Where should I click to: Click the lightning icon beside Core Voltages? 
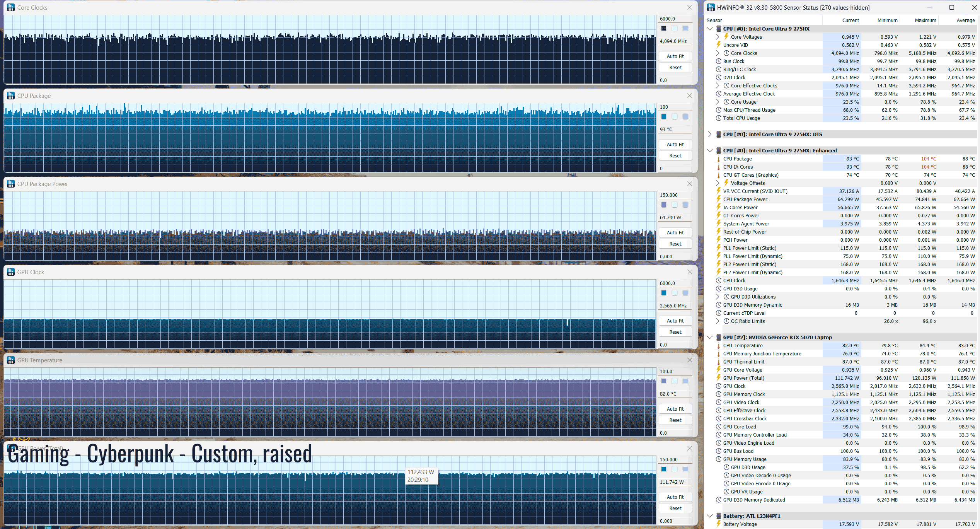click(726, 37)
